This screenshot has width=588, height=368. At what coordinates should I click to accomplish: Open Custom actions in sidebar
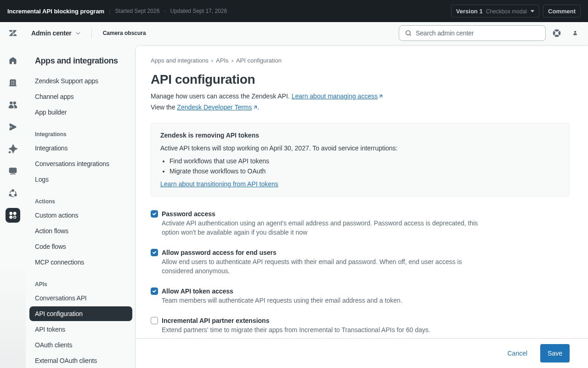pos(81,215)
